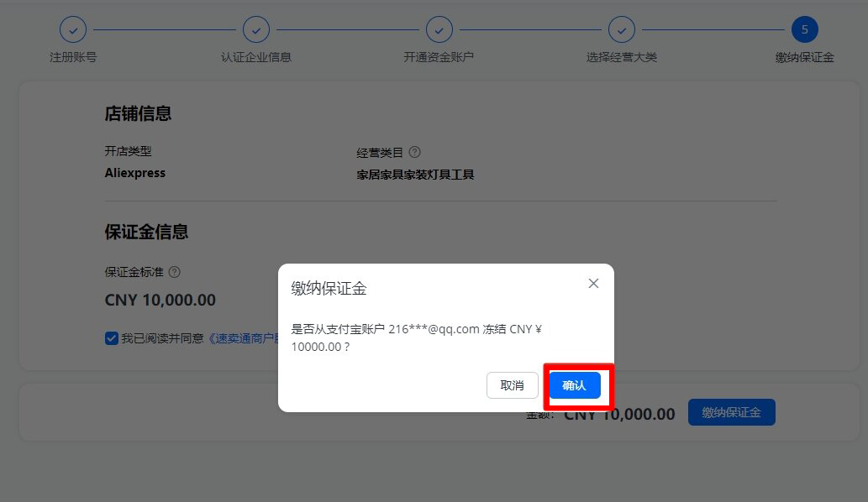
Task: Click the 认证企业信息 step label
Action: click(256, 57)
